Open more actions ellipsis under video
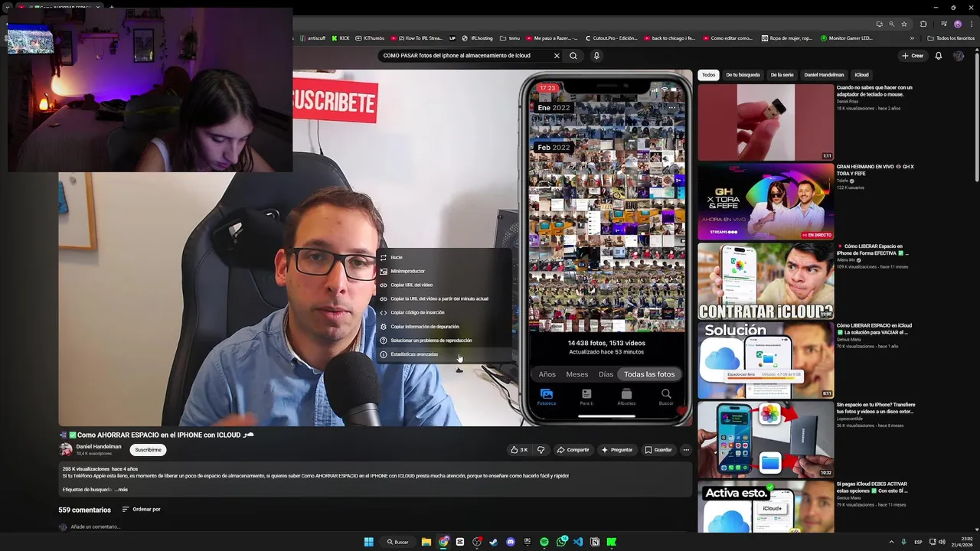980x551 pixels. (x=686, y=450)
